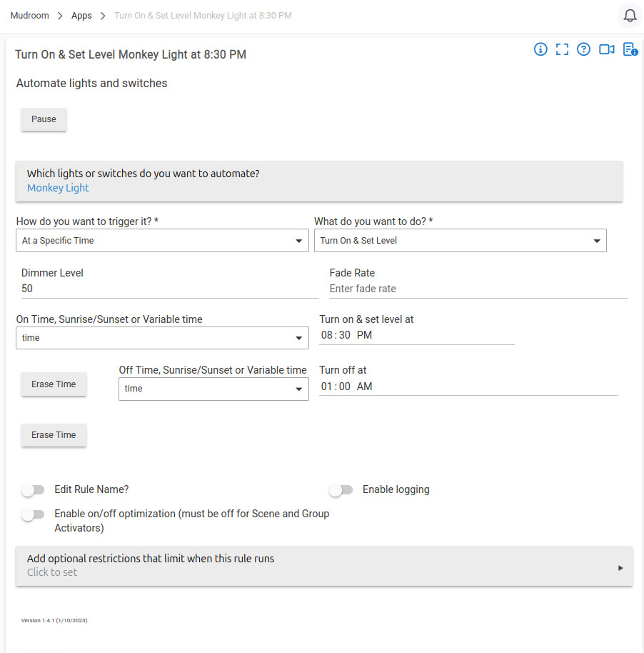
Task: Open the Off Time type dropdown
Action: pyautogui.click(x=213, y=389)
